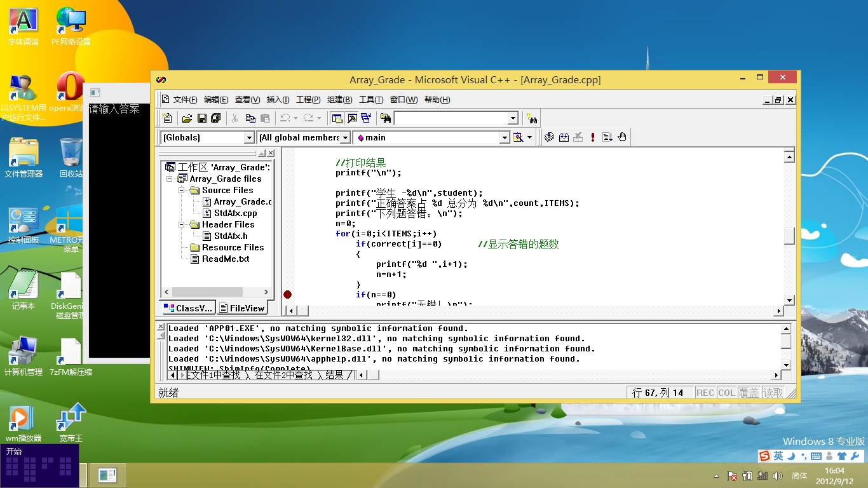Click the Save All stacked disks icon
Image resolution: width=868 pixels, height=488 pixels.
pyautogui.click(x=216, y=118)
